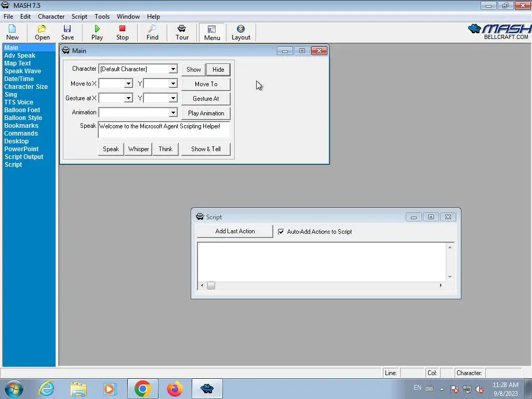Expand the Gesture at X dropdown
The width and height of the screenshot is (532, 399).
(128, 98)
